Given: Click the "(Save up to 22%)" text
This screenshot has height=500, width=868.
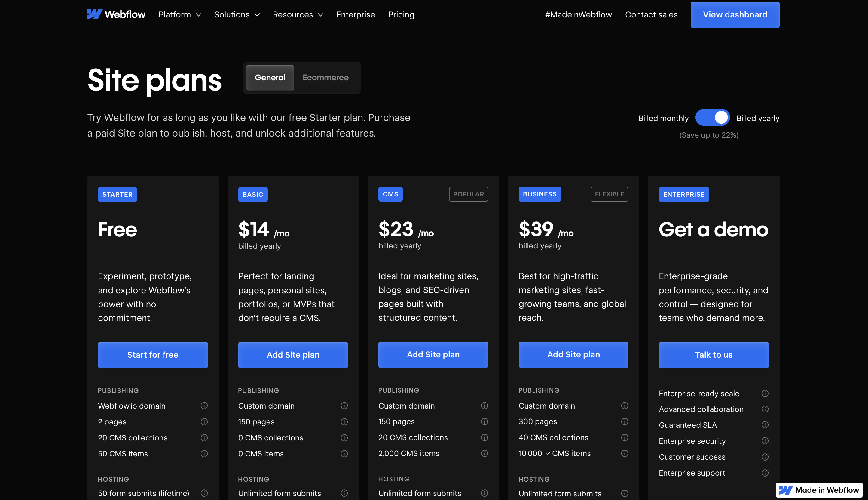Looking at the screenshot, I should pyautogui.click(x=709, y=135).
